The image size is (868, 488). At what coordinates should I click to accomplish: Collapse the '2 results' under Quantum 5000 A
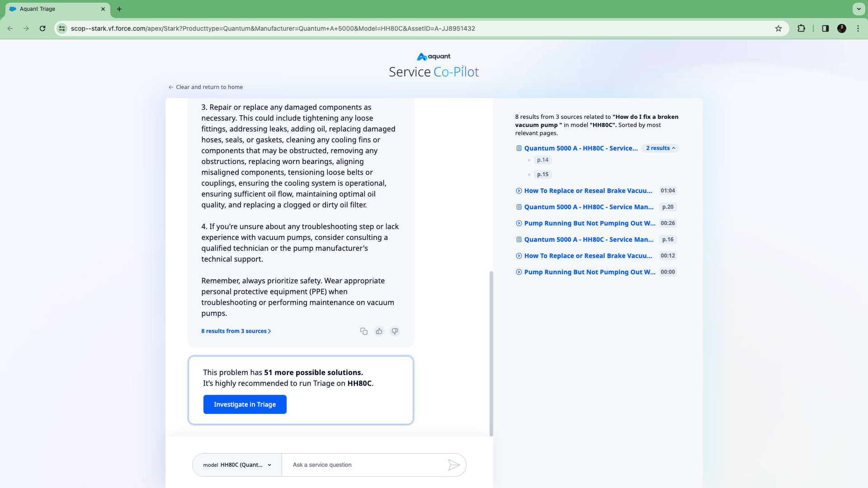tap(660, 148)
